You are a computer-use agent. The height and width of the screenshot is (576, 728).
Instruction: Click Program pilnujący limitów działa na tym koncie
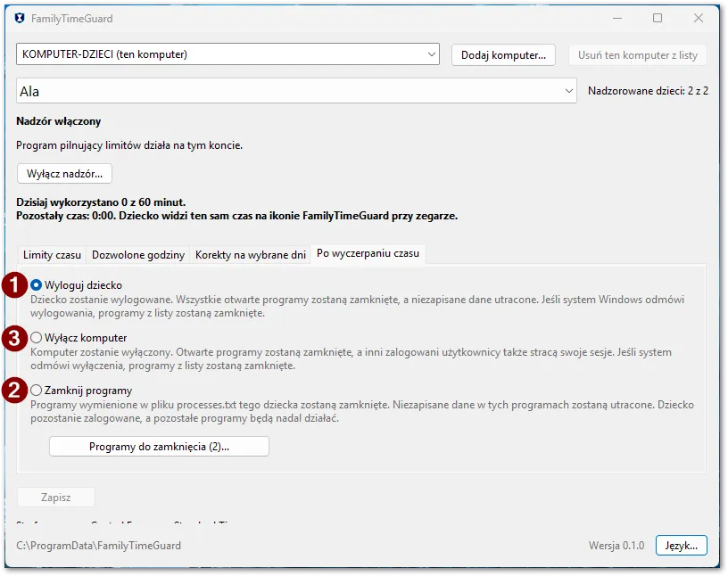129,145
